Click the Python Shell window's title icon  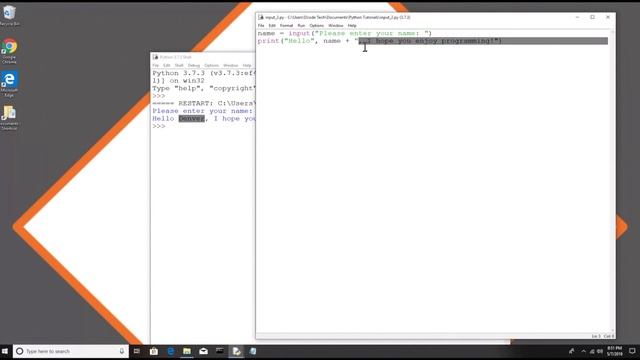155,57
